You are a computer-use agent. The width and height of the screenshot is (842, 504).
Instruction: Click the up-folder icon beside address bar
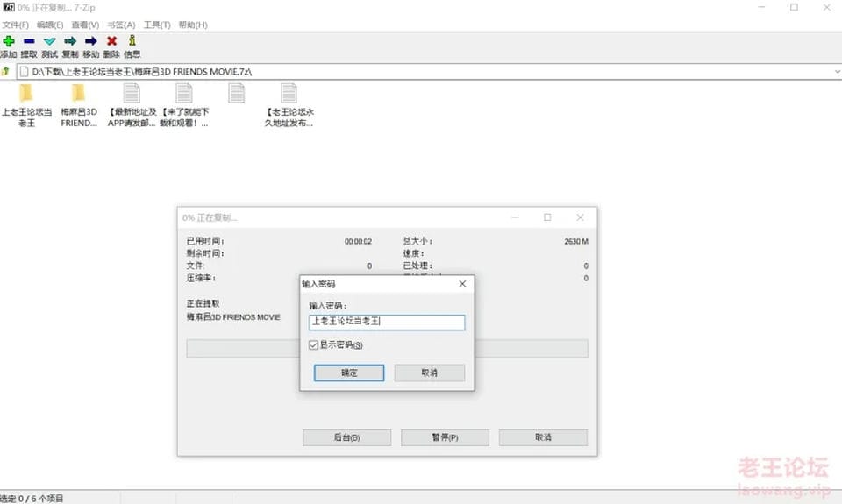5,71
